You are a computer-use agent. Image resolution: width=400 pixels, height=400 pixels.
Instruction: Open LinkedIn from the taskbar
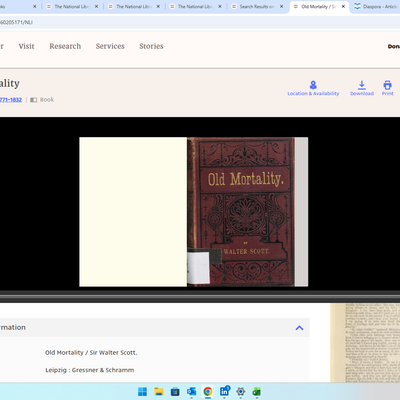(224, 391)
